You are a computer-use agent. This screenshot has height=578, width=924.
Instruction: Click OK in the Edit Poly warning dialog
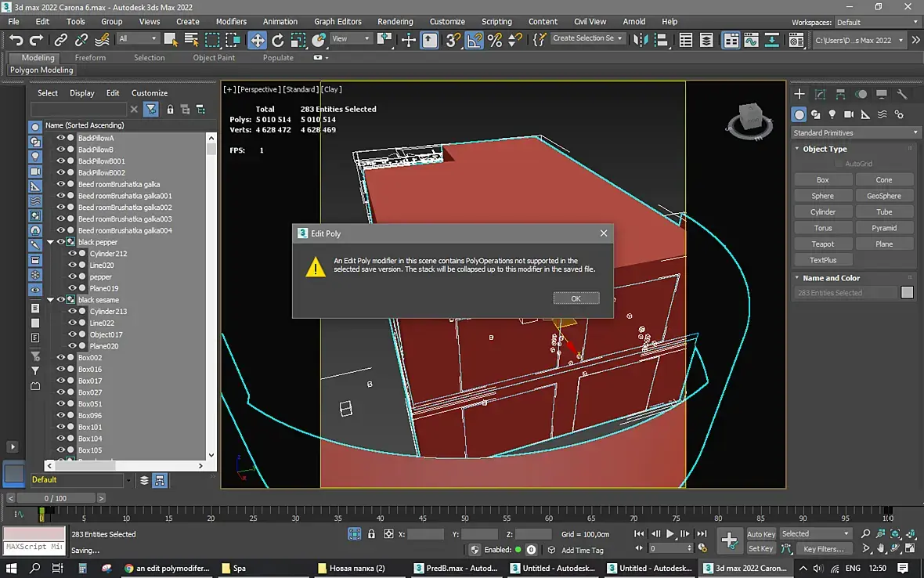coord(576,298)
